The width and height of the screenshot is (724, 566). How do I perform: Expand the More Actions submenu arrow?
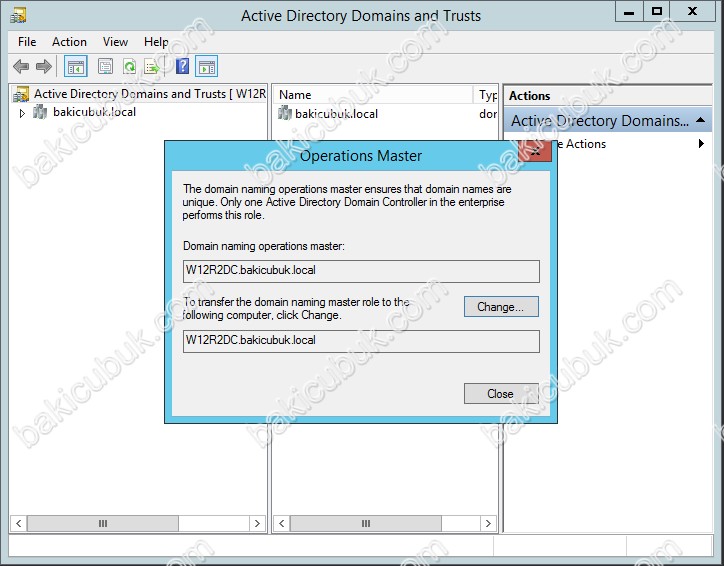pyautogui.click(x=701, y=144)
